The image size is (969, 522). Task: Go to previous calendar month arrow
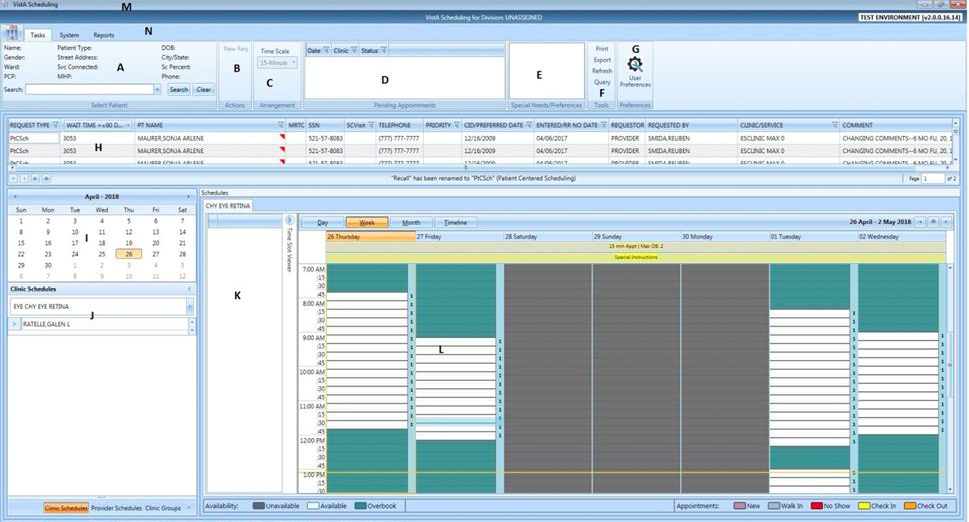pyautogui.click(x=12, y=197)
